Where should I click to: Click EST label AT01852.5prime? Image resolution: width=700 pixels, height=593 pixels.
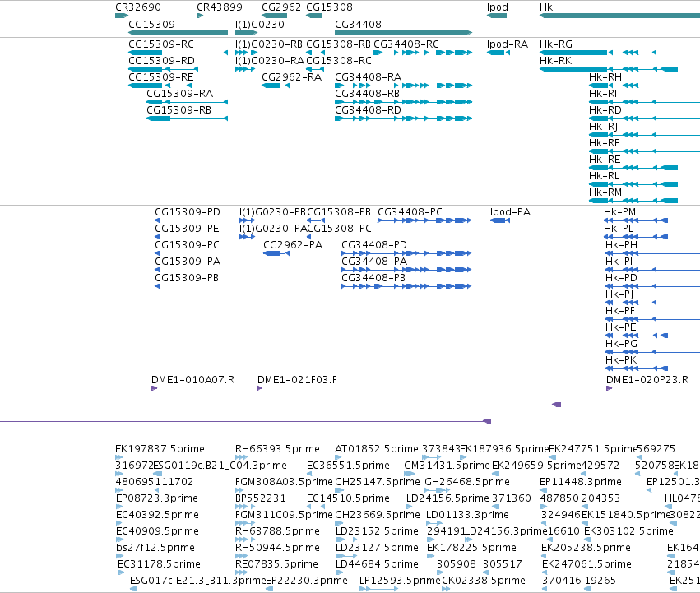click(377, 449)
